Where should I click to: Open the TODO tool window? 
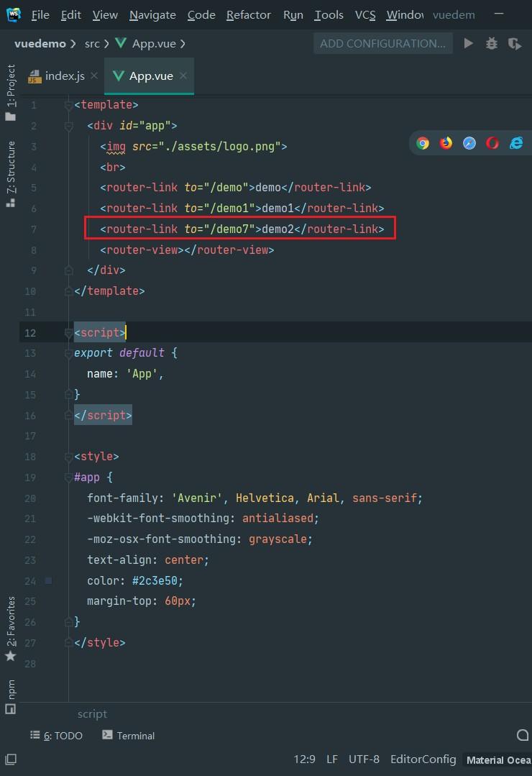[x=56, y=736]
